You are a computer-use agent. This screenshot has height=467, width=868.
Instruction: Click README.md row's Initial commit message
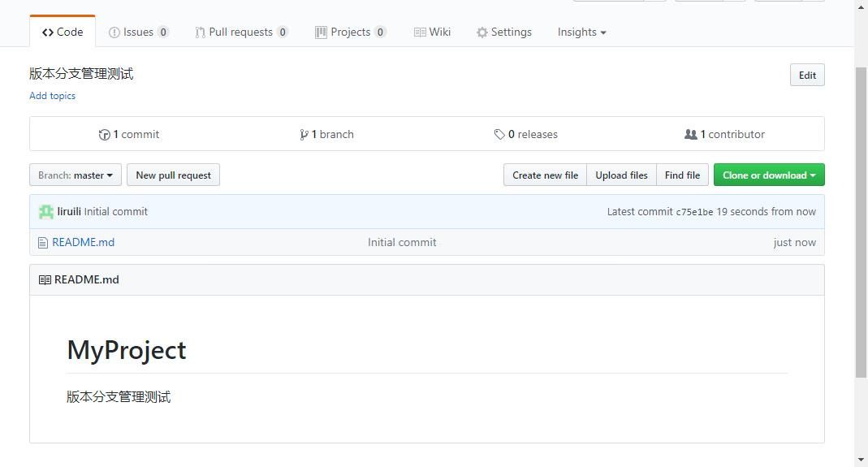click(x=402, y=243)
